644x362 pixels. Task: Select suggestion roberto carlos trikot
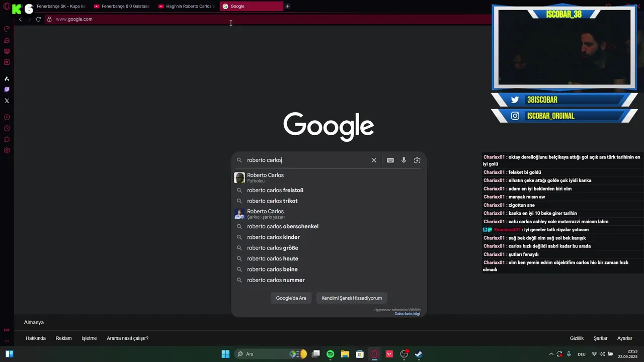[329, 201]
